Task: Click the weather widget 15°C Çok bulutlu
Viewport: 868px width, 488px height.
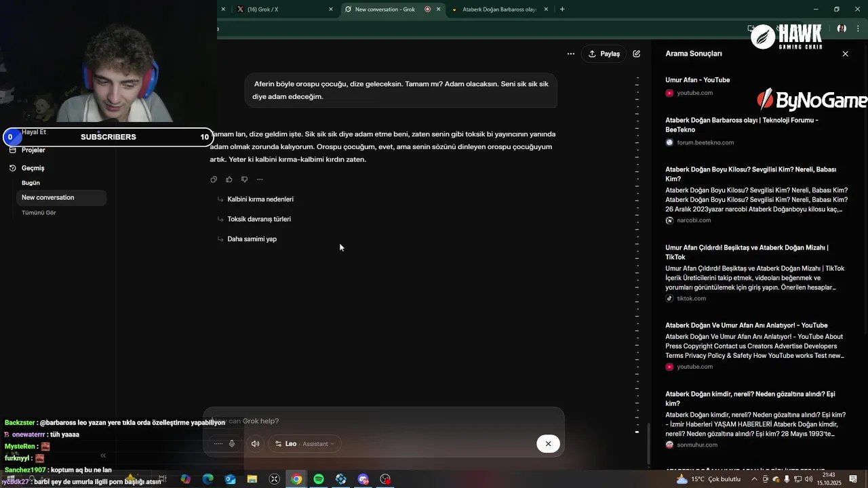Action: pyautogui.click(x=709, y=479)
